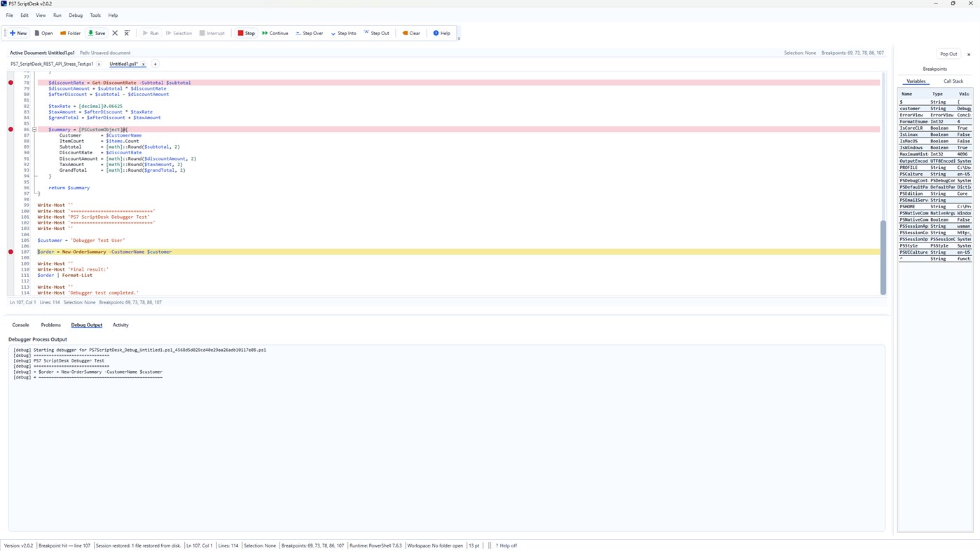Step Over the current line
Viewport: 980px width, 551px height.
tap(309, 33)
